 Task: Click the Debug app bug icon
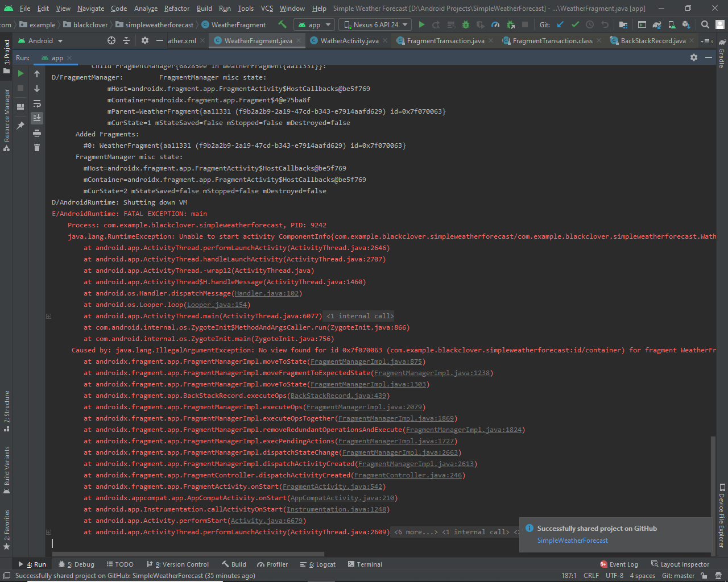click(x=466, y=24)
